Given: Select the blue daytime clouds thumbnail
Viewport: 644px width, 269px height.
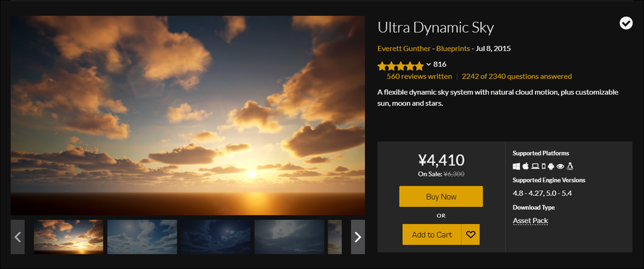Looking at the screenshot, I should point(142,237).
